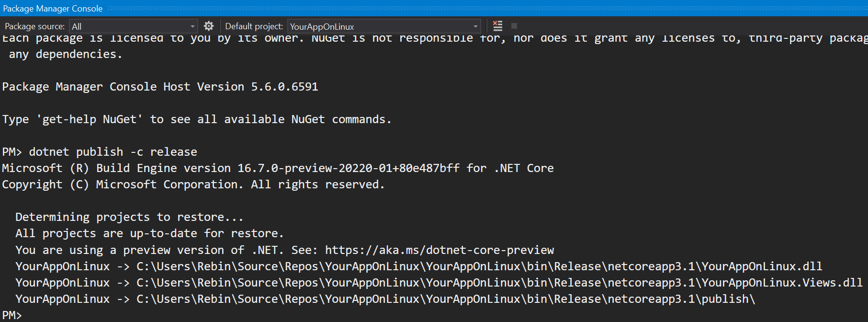Click the Default project label

click(254, 26)
